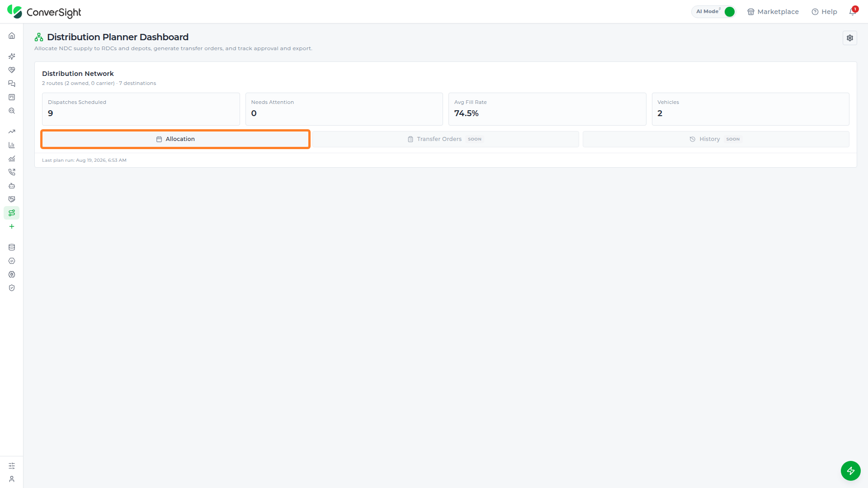Click the green lightning floating button
The width and height of the screenshot is (868, 488).
[x=850, y=471]
